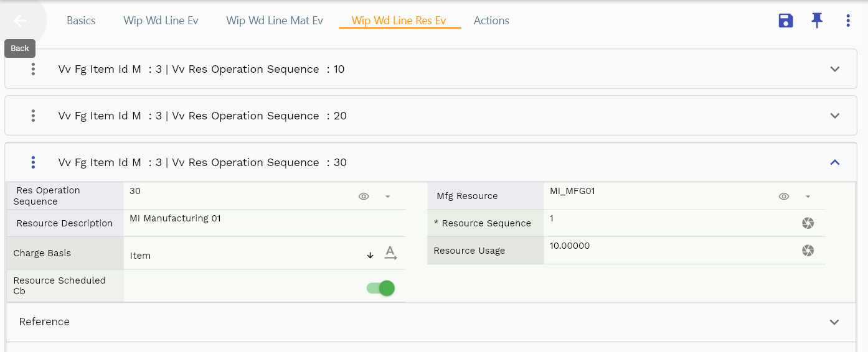Click the aperture icon beside Resource Sequence

(x=808, y=223)
